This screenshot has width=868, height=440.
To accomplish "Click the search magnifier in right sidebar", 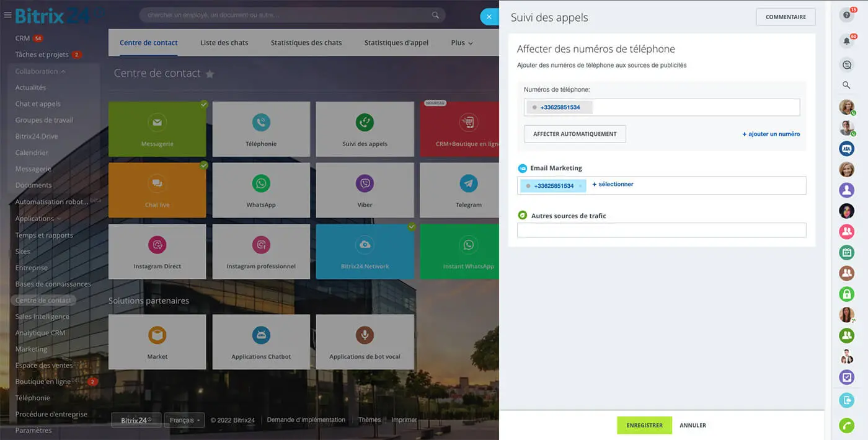I will [846, 85].
